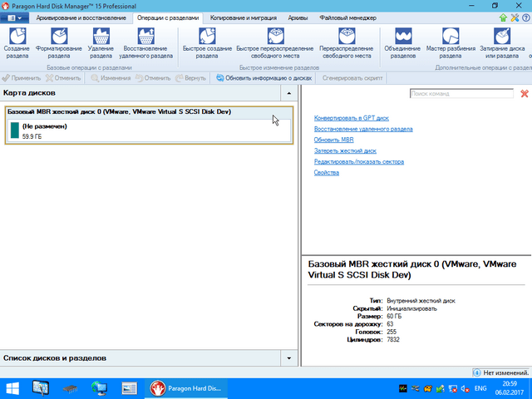
Task: Open the Windows Start button
Action: pyautogui.click(x=13, y=387)
